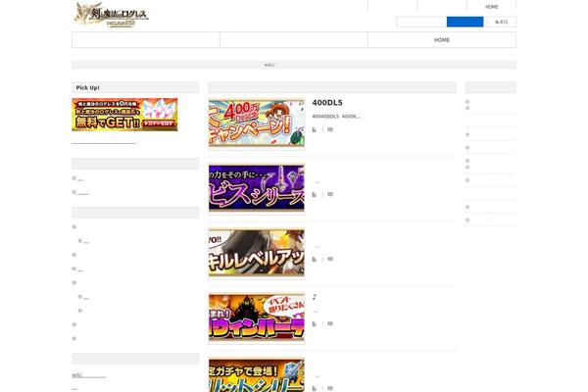Open the music-note title of the Halloween article
Image resolution: width=588 pixels, height=392 pixels.
click(315, 297)
